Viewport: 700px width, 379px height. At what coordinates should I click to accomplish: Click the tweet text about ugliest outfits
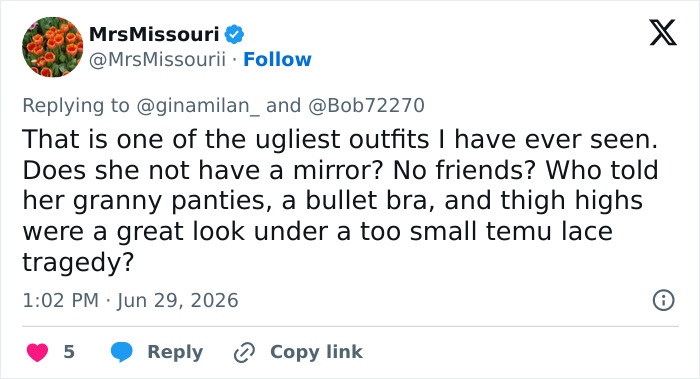[340, 200]
